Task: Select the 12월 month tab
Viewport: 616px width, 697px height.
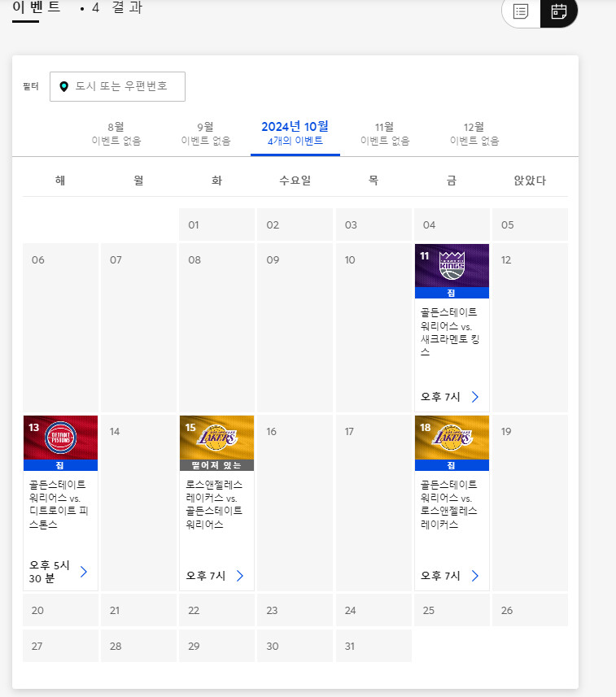Action: 474,134
